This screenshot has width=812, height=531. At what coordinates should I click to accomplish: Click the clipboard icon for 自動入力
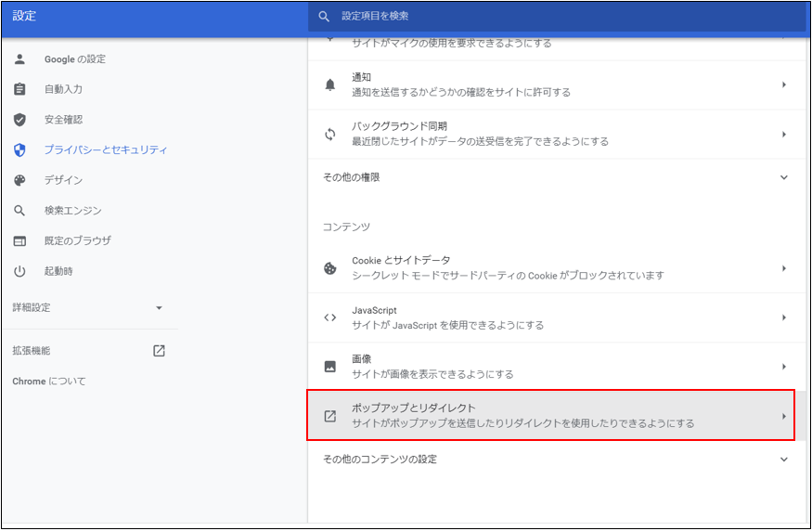point(19,90)
